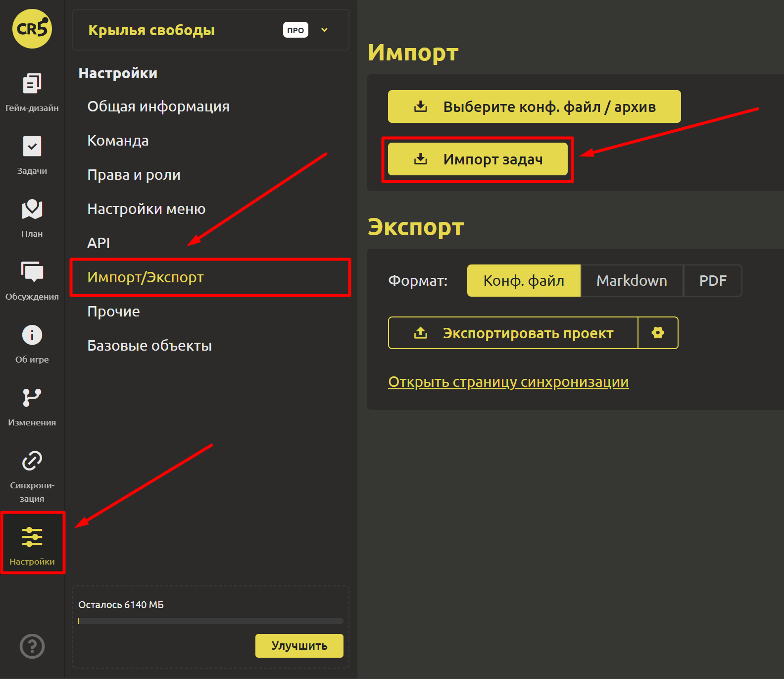This screenshot has width=784, height=679.
Task: Open the Изменения branch icon
Action: pos(32,398)
